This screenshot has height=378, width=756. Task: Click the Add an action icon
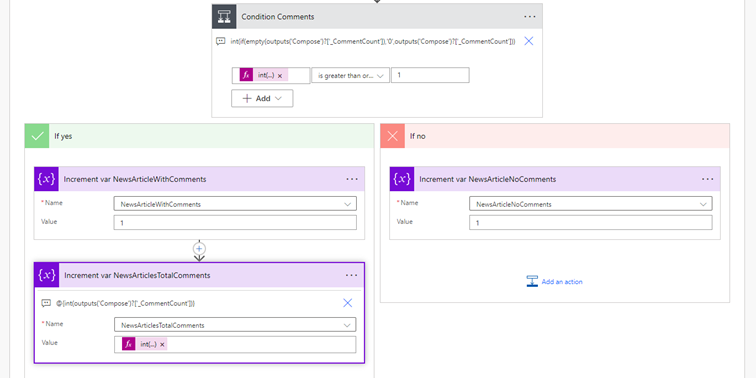532,282
